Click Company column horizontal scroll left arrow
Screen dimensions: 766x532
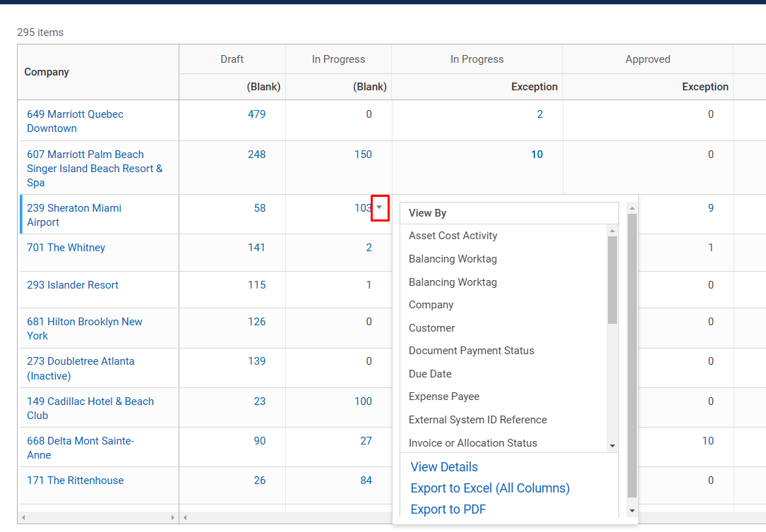coord(23,517)
